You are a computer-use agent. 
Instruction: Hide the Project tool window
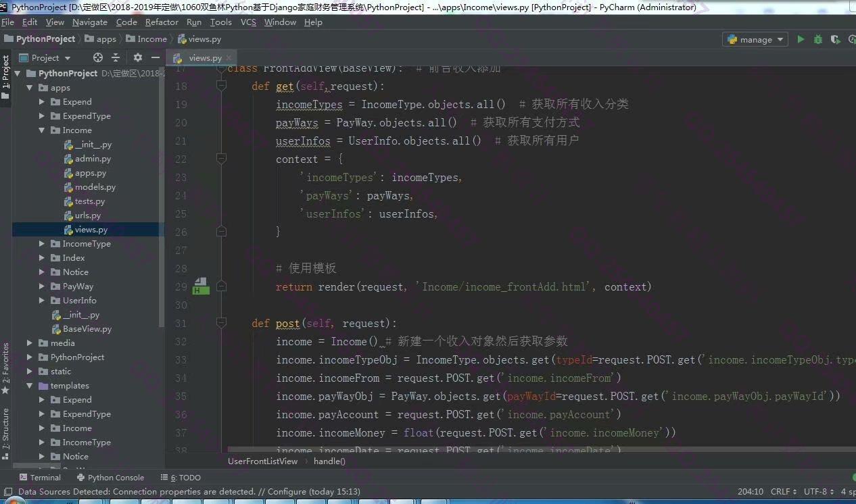154,57
